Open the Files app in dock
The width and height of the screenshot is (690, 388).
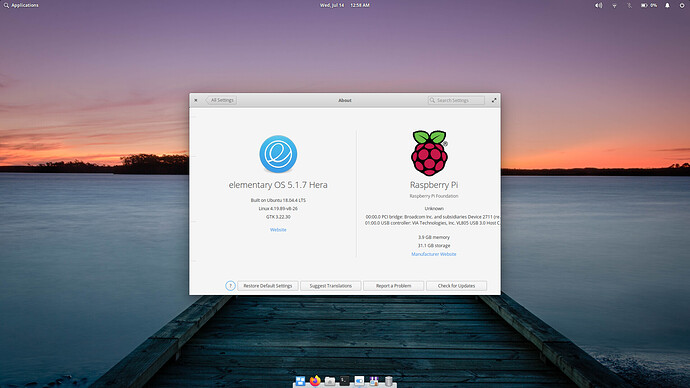coord(330,381)
